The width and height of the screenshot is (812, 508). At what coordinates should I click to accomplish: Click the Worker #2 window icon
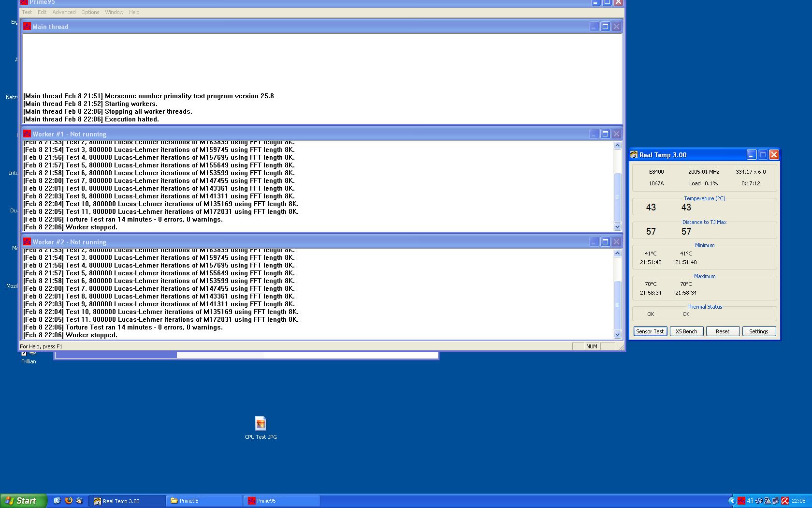pos(27,241)
